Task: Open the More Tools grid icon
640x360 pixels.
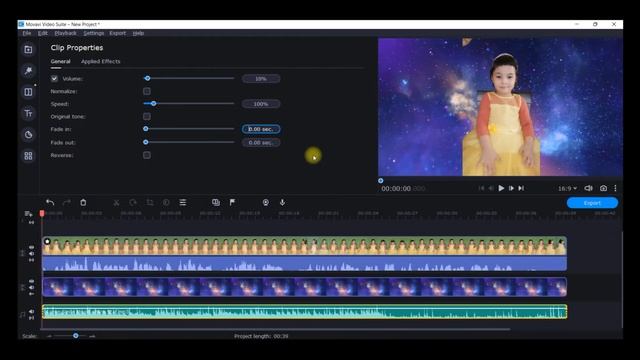Action: coord(28,156)
